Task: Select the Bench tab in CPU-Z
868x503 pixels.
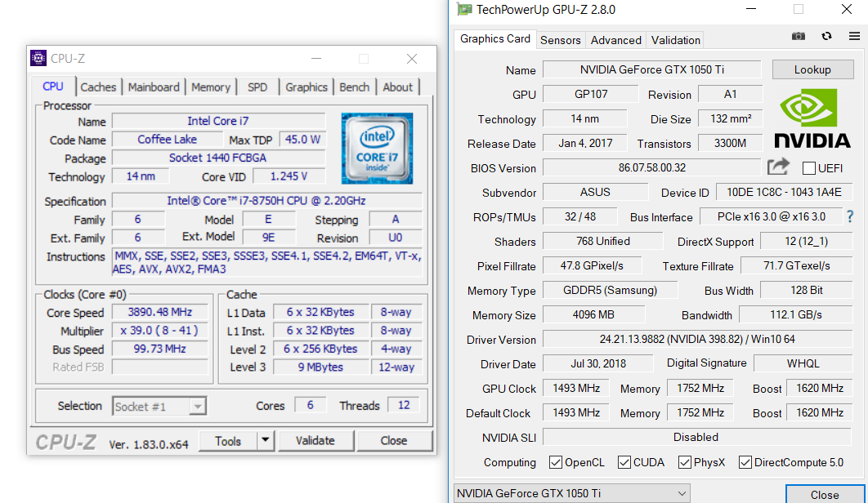Action: click(354, 87)
